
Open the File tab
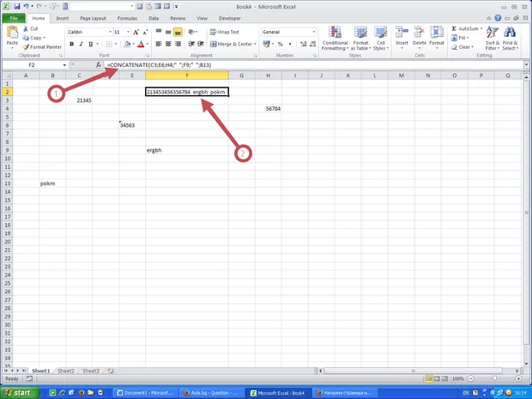pyautogui.click(x=14, y=18)
